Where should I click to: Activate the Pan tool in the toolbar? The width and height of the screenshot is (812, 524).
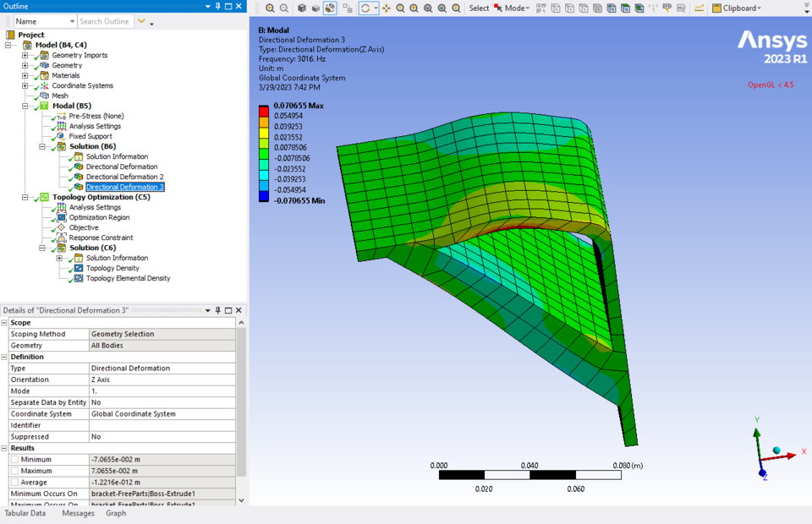tap(386, 8)
